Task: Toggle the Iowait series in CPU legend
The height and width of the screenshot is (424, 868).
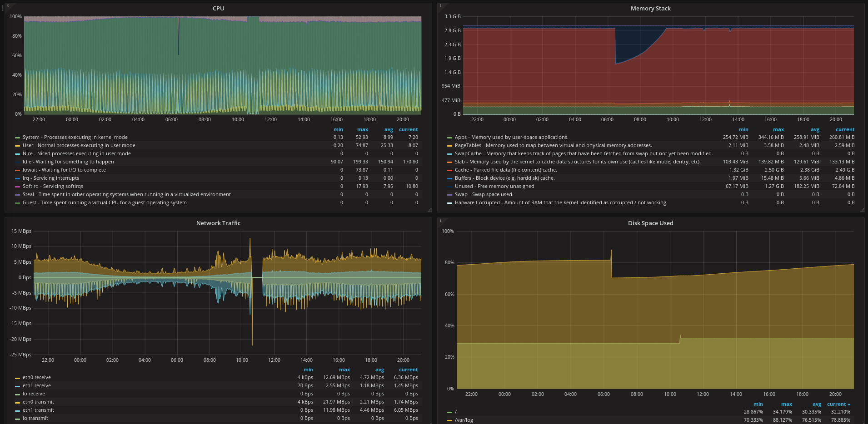Action: pos(64,170)
